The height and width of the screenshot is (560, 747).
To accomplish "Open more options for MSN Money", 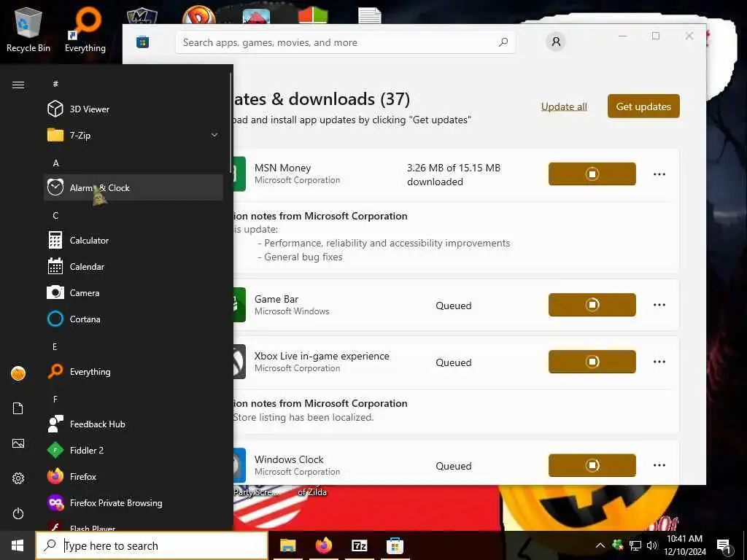I will coord(659,174).
